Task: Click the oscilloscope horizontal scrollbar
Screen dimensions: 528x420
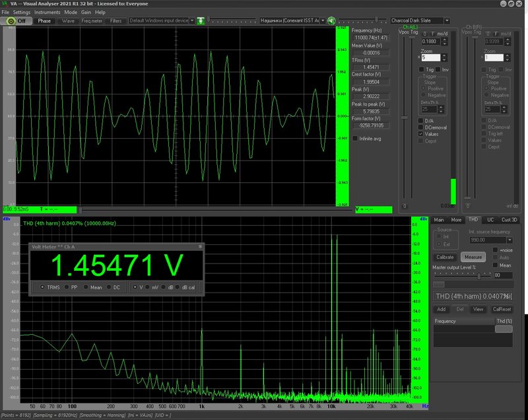Action: (x=216, y=210)
